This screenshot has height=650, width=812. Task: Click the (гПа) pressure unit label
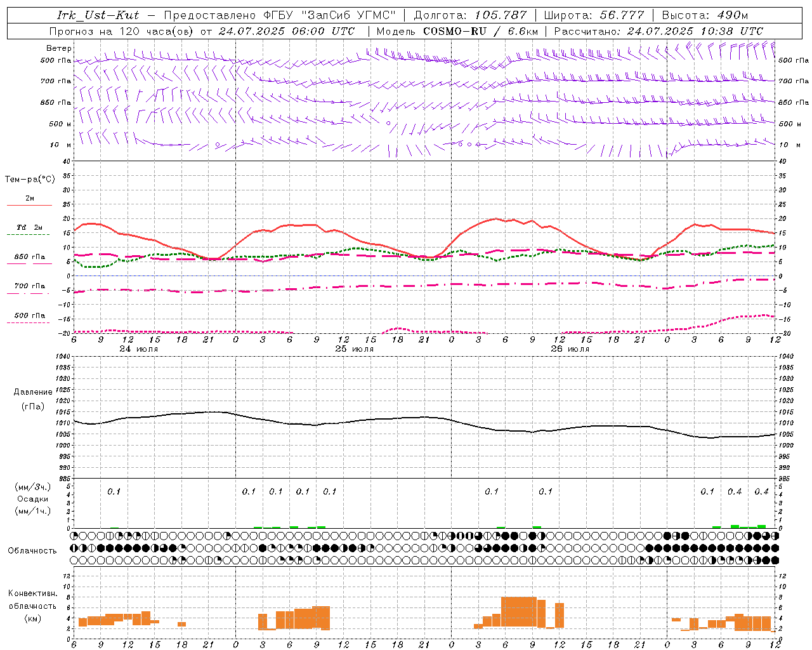33,406
